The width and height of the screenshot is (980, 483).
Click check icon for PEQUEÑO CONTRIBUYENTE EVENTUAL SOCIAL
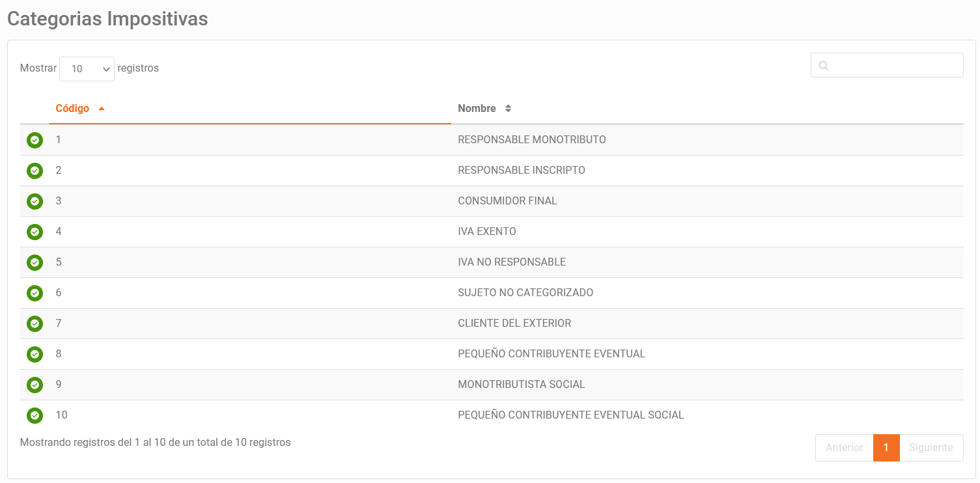[35, 415]
